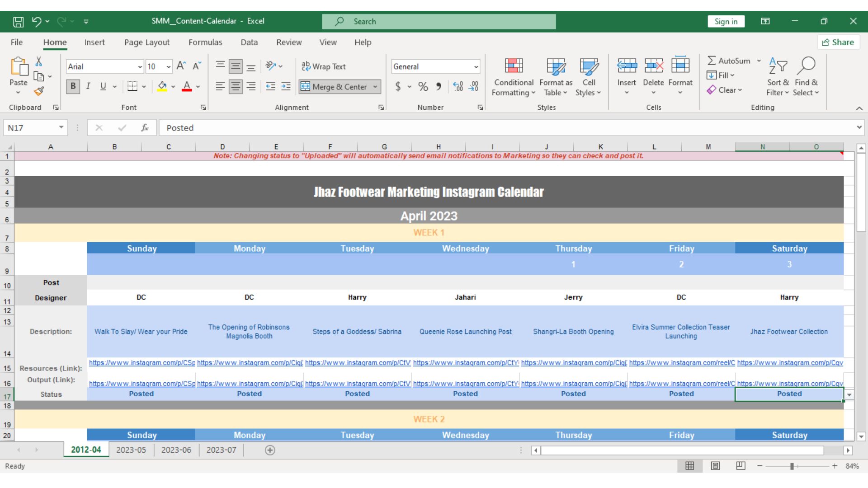The image size is (868, 488).
Task: Click Increase Indent icon
Action: coord(286,86)
